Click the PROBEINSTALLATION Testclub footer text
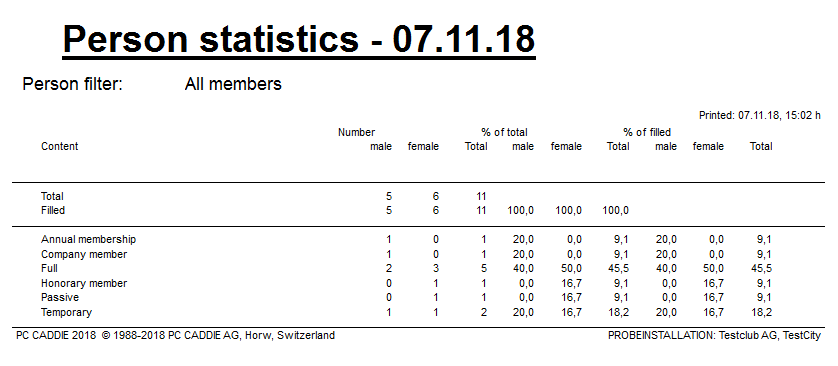The width and height of the screenshot is (838, 366). 714,336
